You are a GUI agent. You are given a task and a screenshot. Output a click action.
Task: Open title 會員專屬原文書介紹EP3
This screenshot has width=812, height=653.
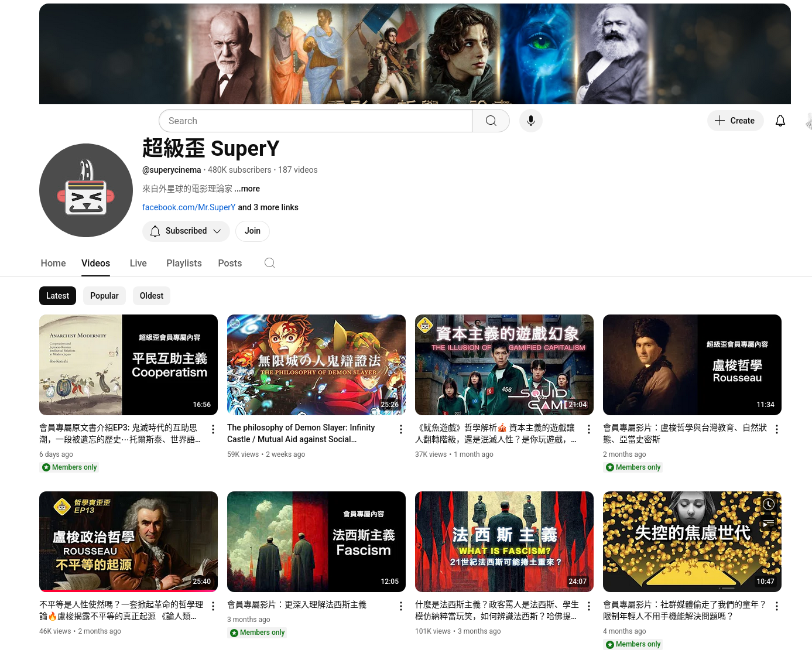[120, 433]
